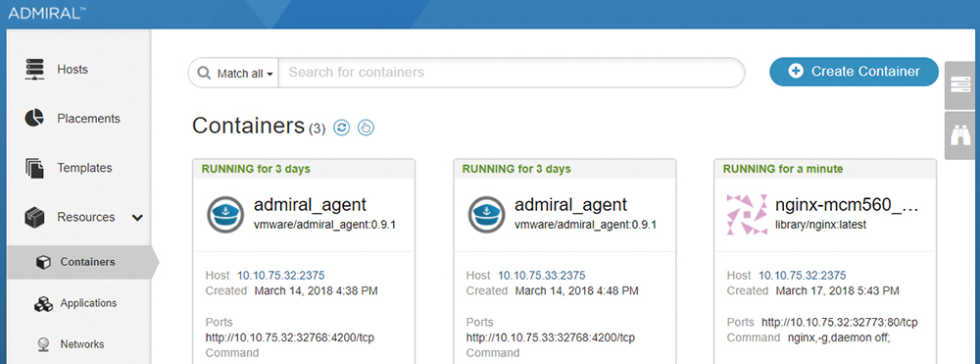980x364 pixels.
Task: Select the Resources menu item
Action: (85, 217)
